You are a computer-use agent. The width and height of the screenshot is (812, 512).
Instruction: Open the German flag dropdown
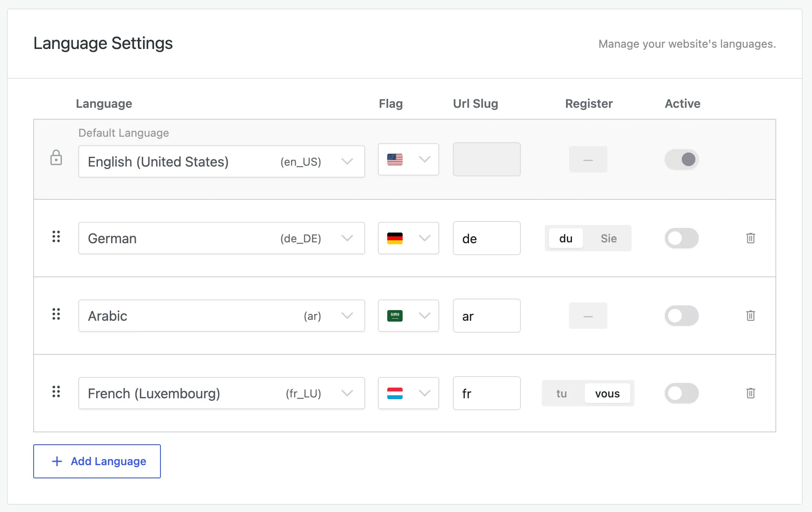[409, 238]
